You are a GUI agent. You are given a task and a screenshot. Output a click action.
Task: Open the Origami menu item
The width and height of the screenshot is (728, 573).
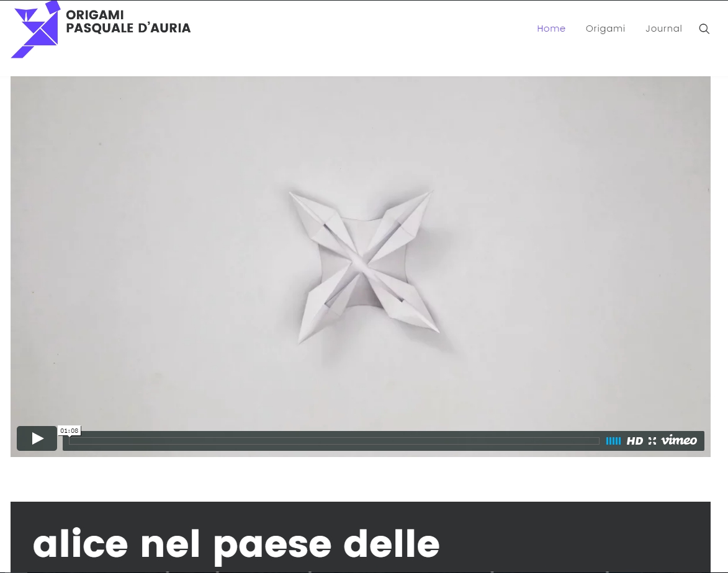[606, 29]
